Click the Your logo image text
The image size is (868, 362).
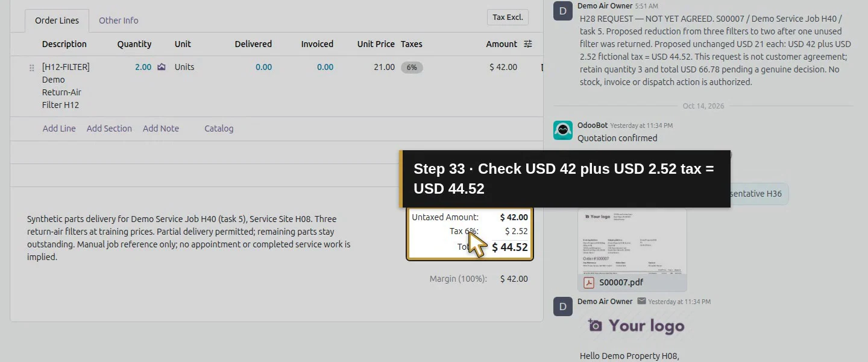[x=646, y=326]
